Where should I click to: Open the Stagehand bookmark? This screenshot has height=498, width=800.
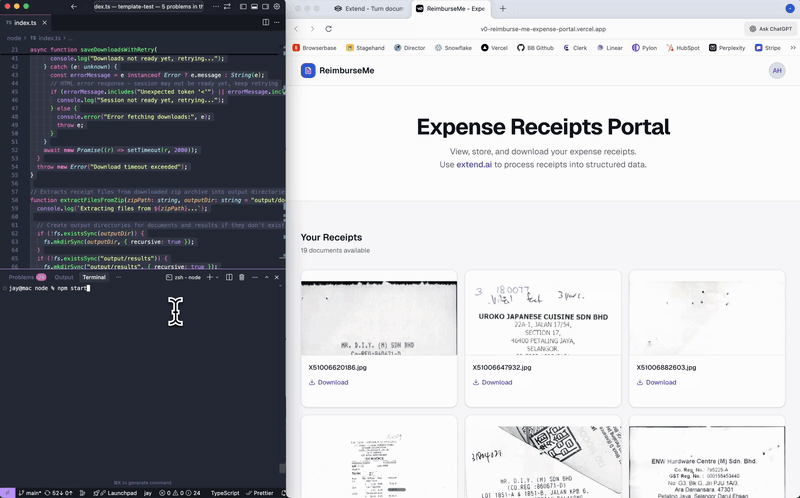pyautogui.click(x=365, y=48)
